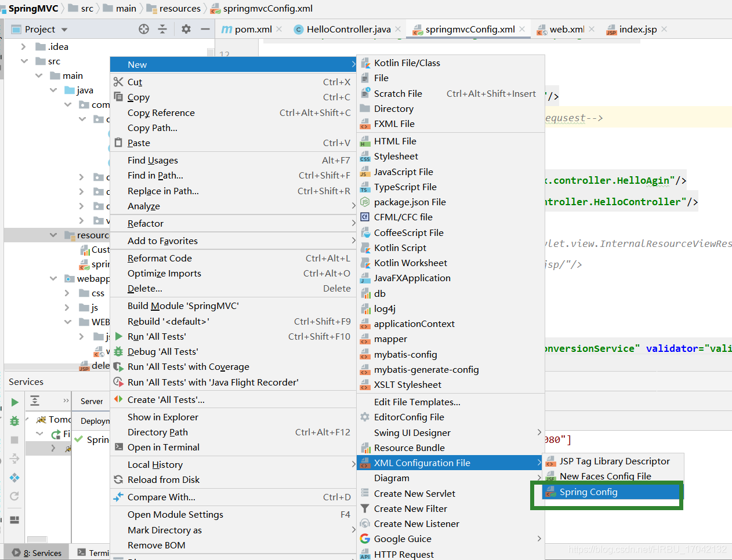Screen dimensions: 732x560
Task: Click the Stylesheet CSS icon
Action: (x=365, y=157)
